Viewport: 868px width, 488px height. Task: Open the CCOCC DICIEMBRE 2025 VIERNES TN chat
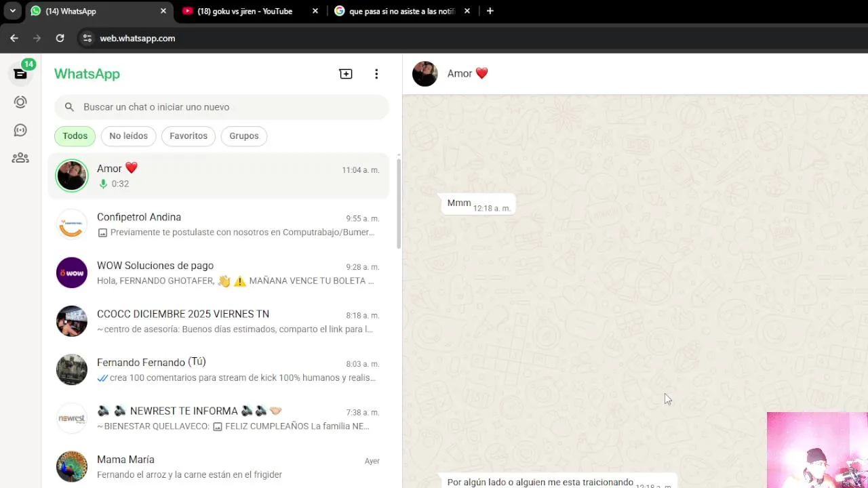[218, 321]
